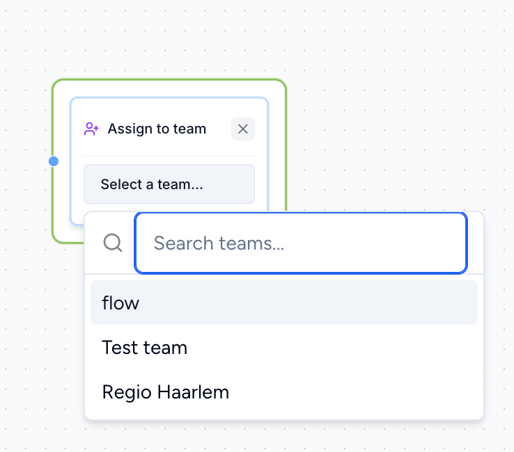Click inside Search teams placeholder text
This screenshot has width=514, height=452.
(219, 243)
